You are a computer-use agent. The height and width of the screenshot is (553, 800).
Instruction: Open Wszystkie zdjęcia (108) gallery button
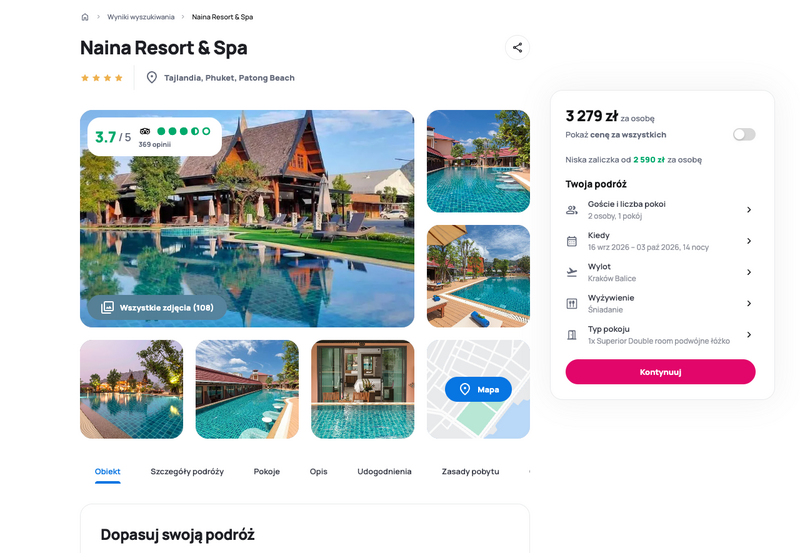(x=157, y=308)
